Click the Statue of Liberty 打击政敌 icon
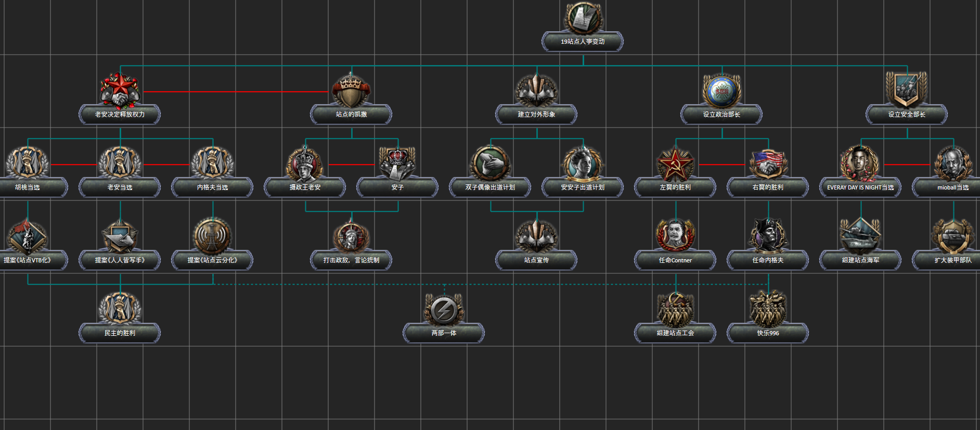This screenshot has width=980, height=430. 352,236
